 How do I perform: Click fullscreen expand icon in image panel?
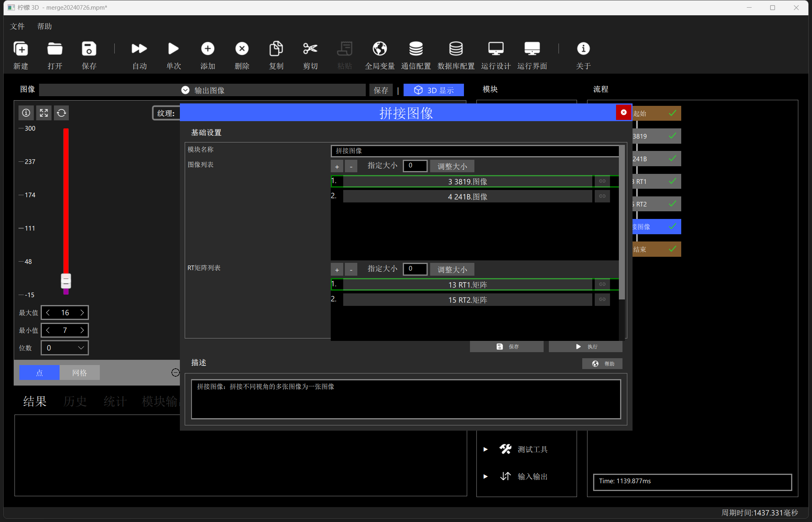44,113
